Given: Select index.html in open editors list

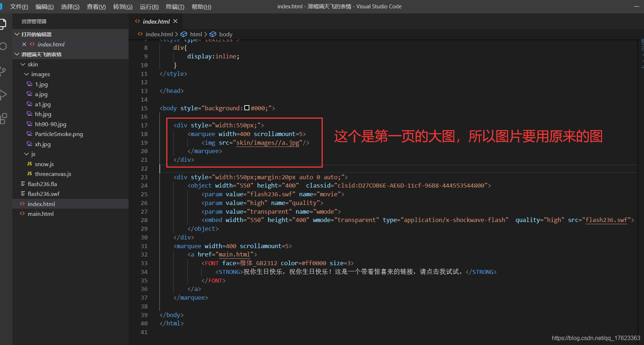Looking at the screenshot, I should [x=70, y=44].
